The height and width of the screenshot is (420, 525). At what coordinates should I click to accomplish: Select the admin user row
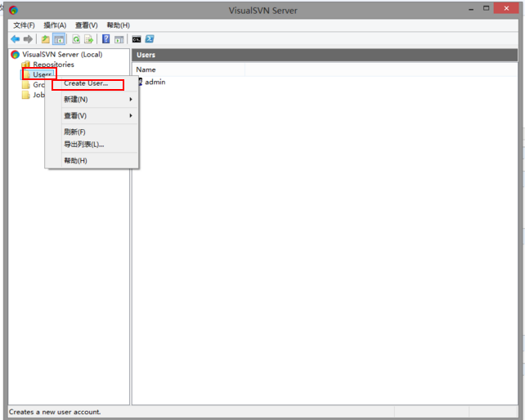[155, 82]
